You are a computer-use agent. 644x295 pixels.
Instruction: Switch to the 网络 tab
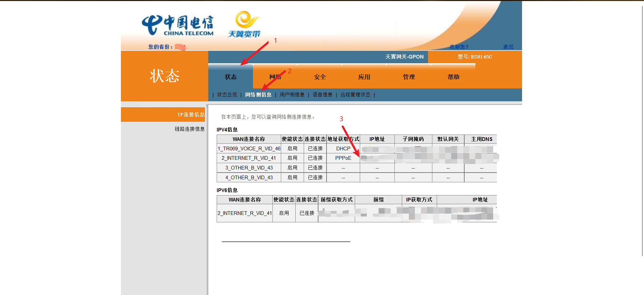pos(275,77)
